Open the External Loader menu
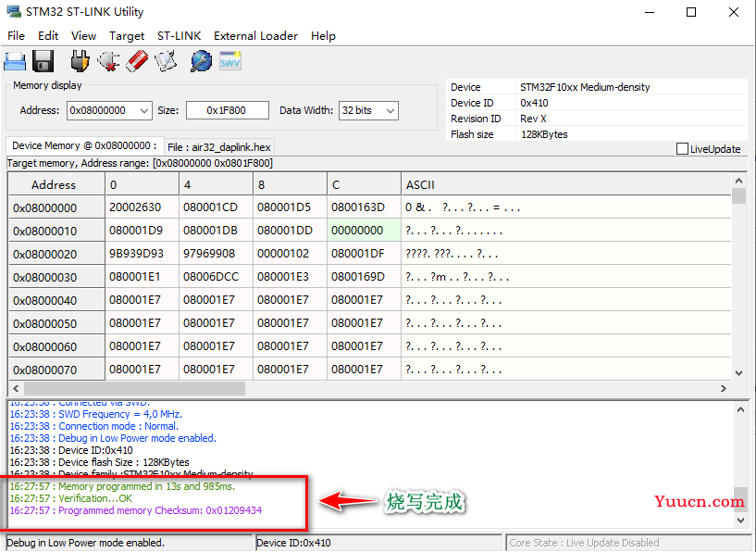The width and height of the screenshot is (756, 552). tap(255, 36)
